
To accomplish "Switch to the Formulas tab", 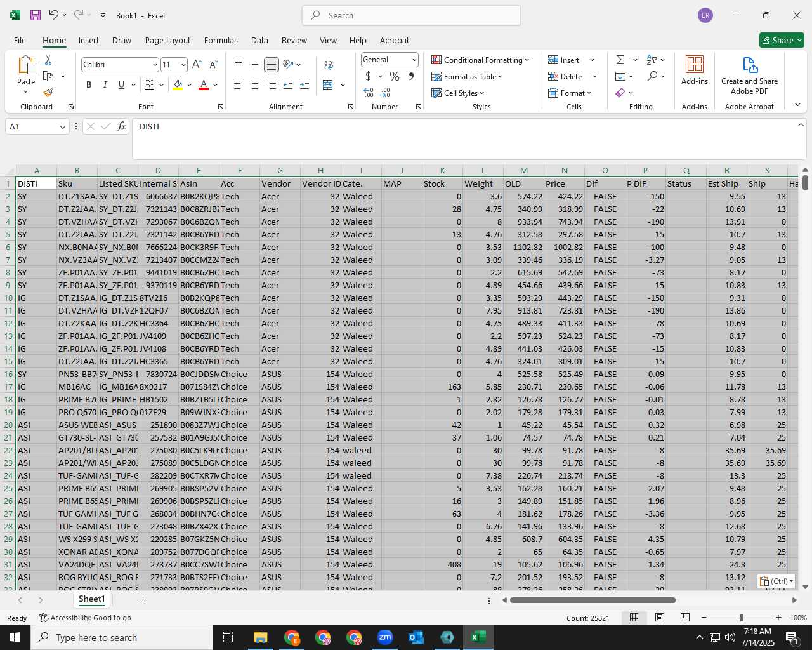I will point(221,40).
